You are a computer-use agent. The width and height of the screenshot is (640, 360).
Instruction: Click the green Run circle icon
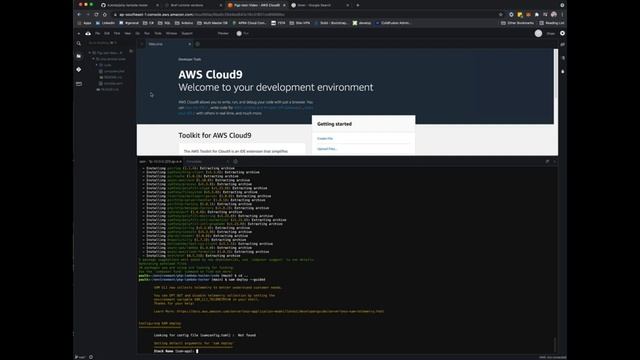coord(239,33)
